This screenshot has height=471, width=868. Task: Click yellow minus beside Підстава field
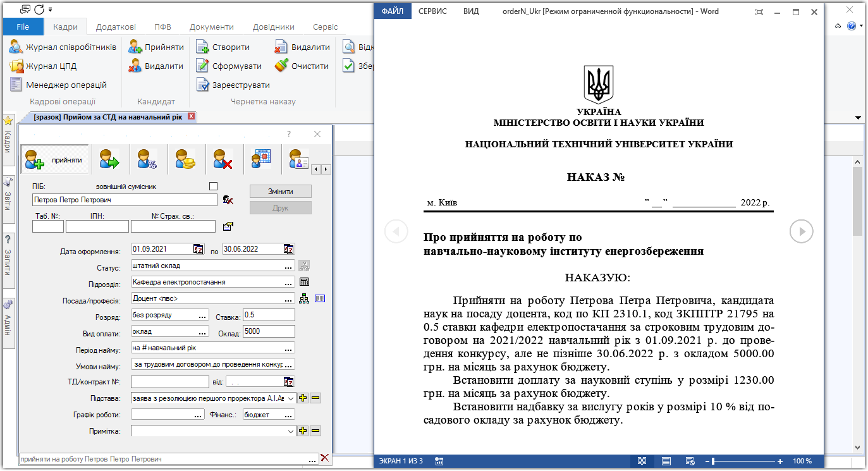[x=315, y=398]
